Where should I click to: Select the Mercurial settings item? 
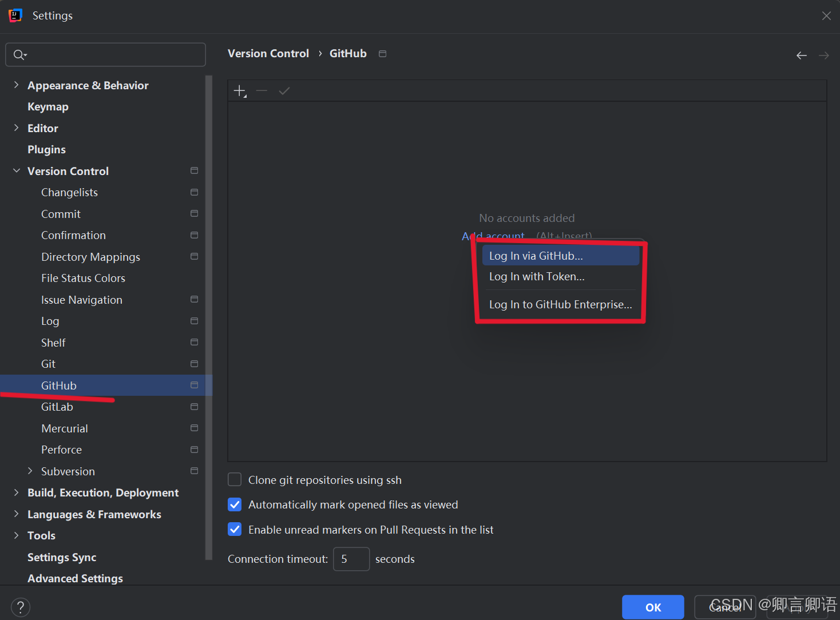pyautogui.click(x=65, y=428)
